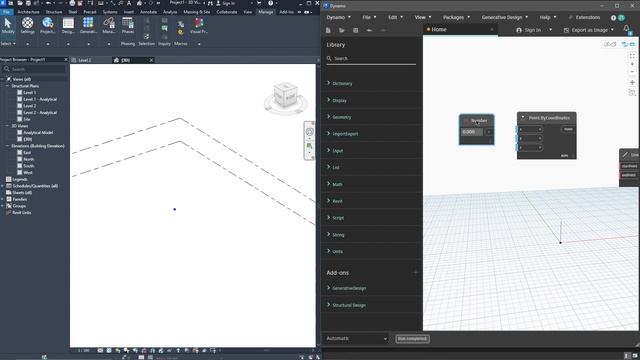Open Phases tool in Revit ribbon

tap(128, 25)
